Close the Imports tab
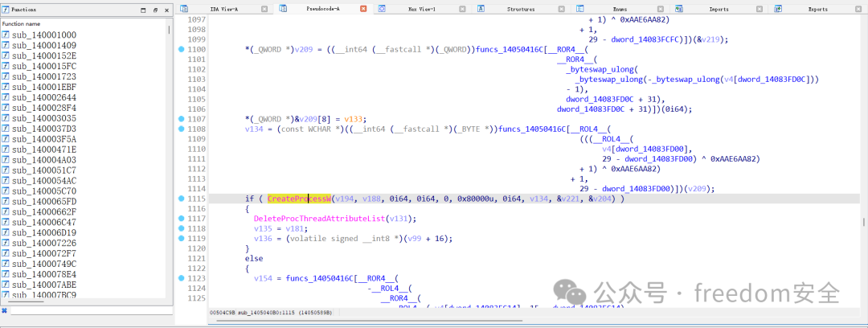The width and height of the screenshot is (868, 328). 759,9
